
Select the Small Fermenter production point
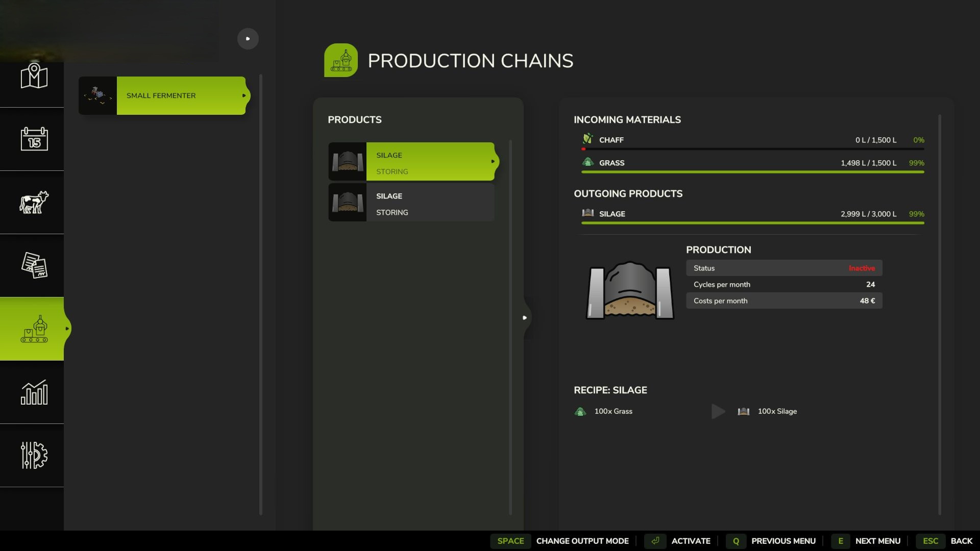(x=181, y=95)
